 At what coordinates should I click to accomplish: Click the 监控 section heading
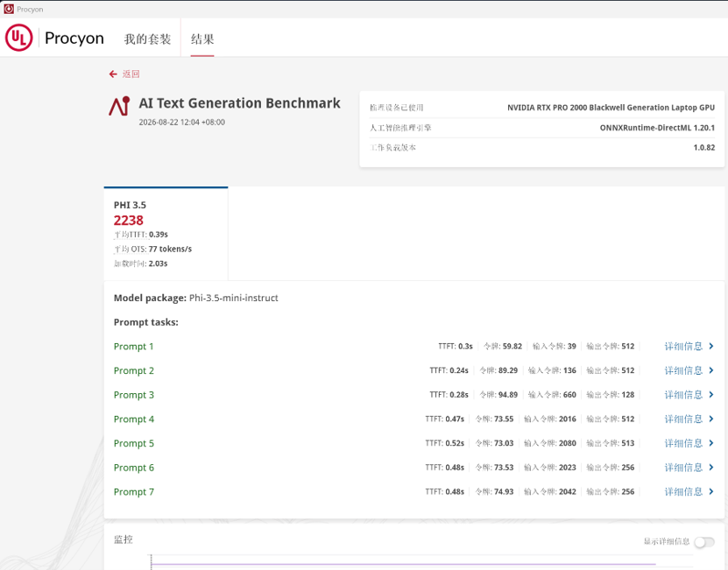(124, 539)
